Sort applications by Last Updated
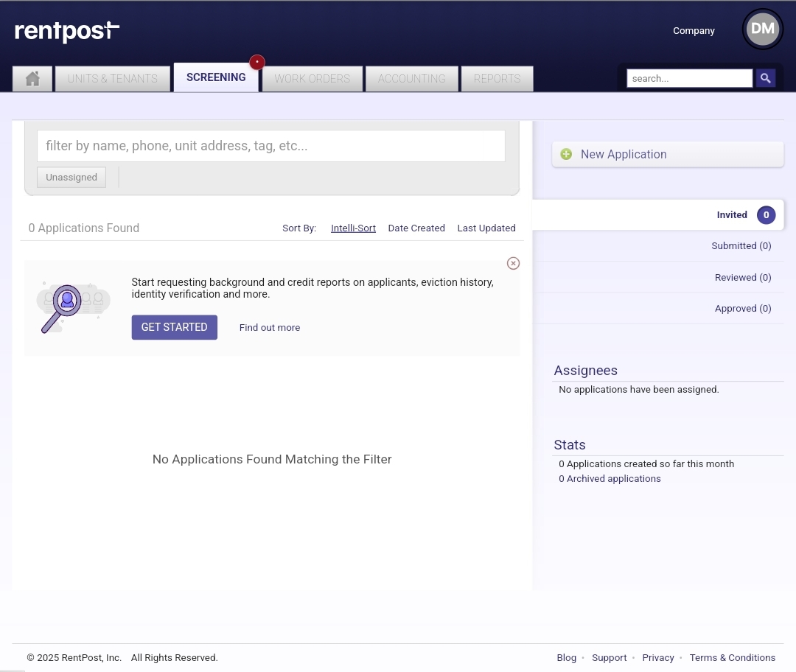 [486, 228]
